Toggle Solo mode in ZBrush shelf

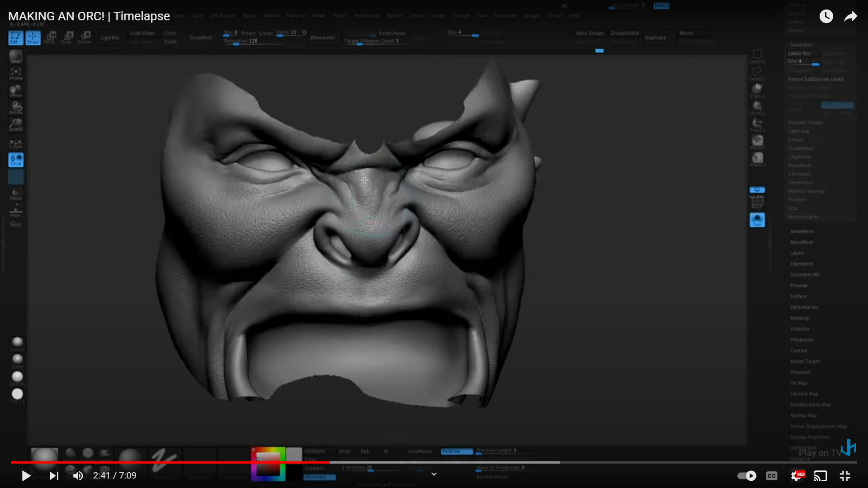[757, 220]
